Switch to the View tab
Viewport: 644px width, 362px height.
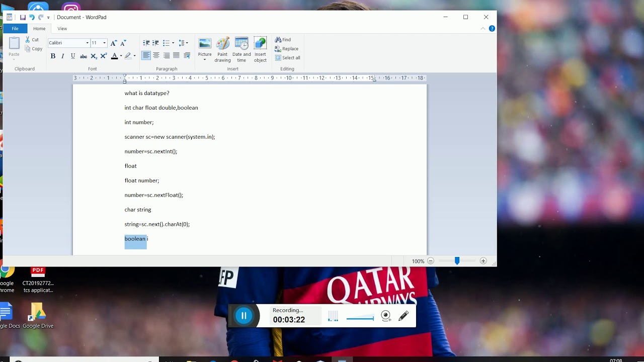click(x=62, y=29)
